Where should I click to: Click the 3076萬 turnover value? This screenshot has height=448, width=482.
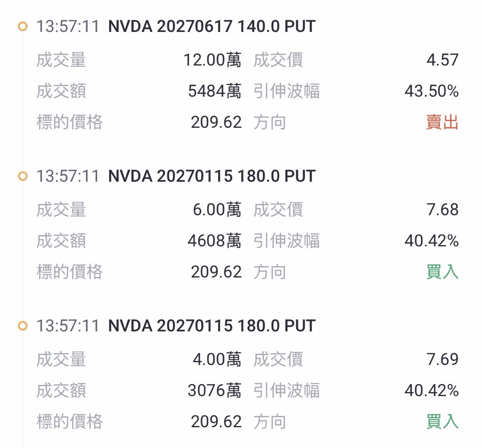(214, 391)
